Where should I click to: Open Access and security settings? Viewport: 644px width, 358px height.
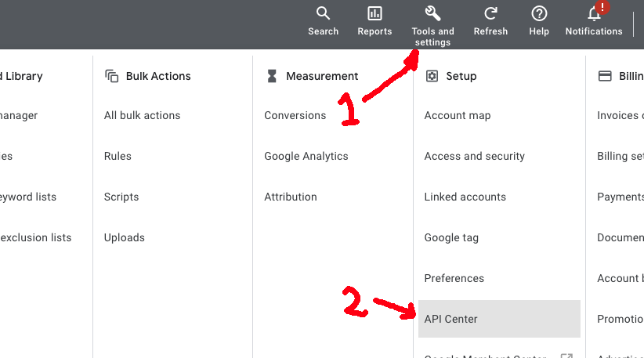point(474,156)
